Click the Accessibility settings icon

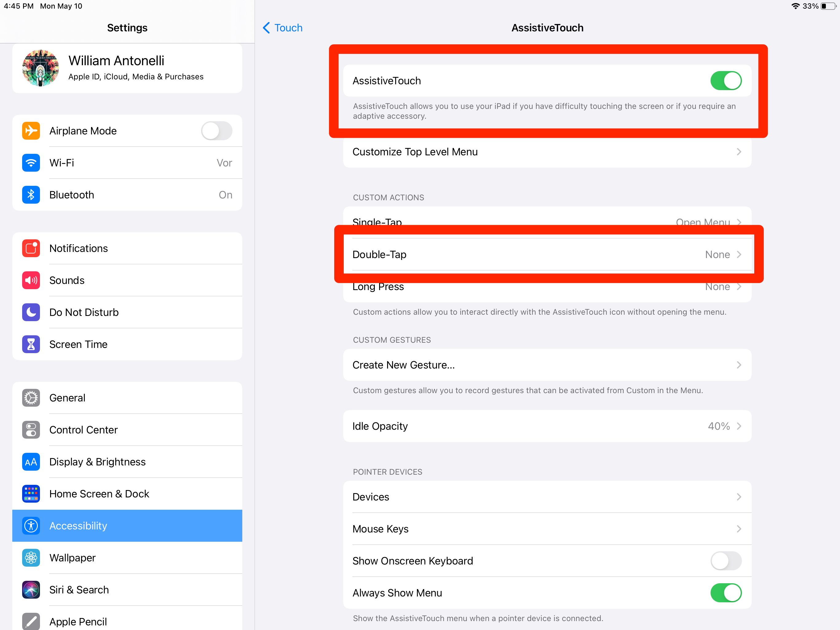point(31,525)
